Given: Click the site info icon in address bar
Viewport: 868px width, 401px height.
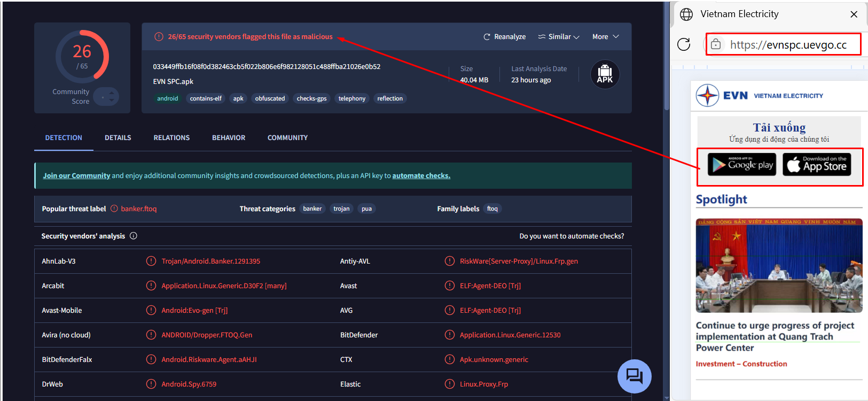Looking at the screenshot, I should click(x=716, y=44).
